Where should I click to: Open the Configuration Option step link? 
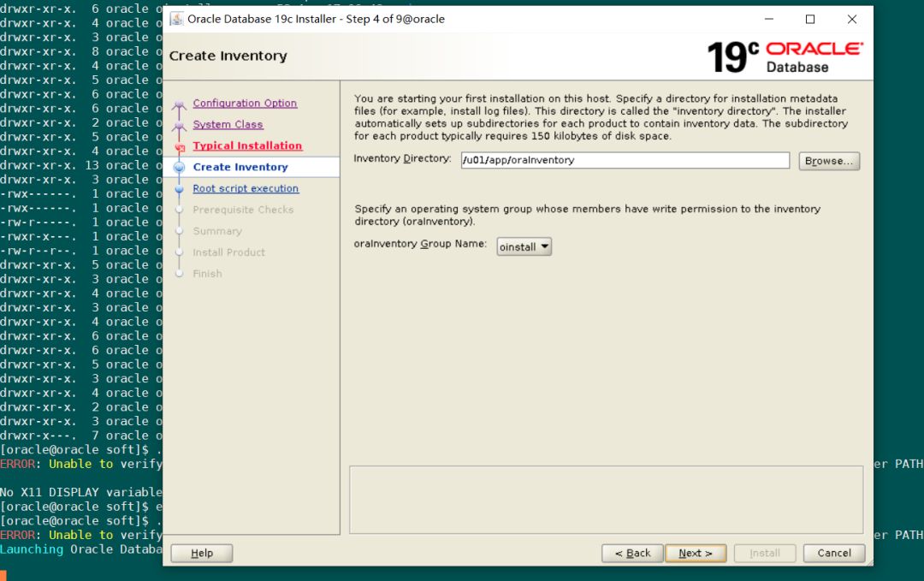(x=245, y=104)
